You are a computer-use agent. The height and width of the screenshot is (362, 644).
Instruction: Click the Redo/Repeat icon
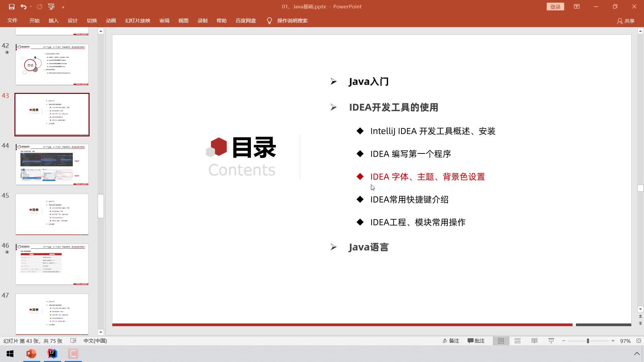point(40,6)
